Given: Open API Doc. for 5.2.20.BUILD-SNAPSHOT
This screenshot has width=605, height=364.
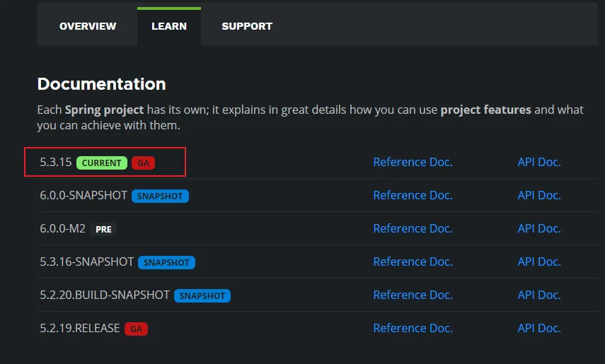Looking at the screenshot, I should (x=539, y=295).
